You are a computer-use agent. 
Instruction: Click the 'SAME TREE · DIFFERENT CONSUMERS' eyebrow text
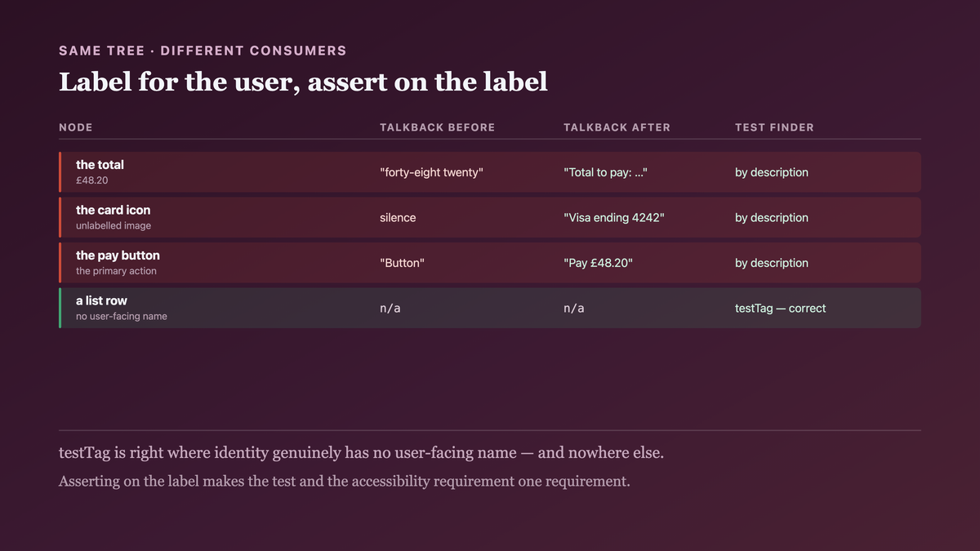click(203, 51)
